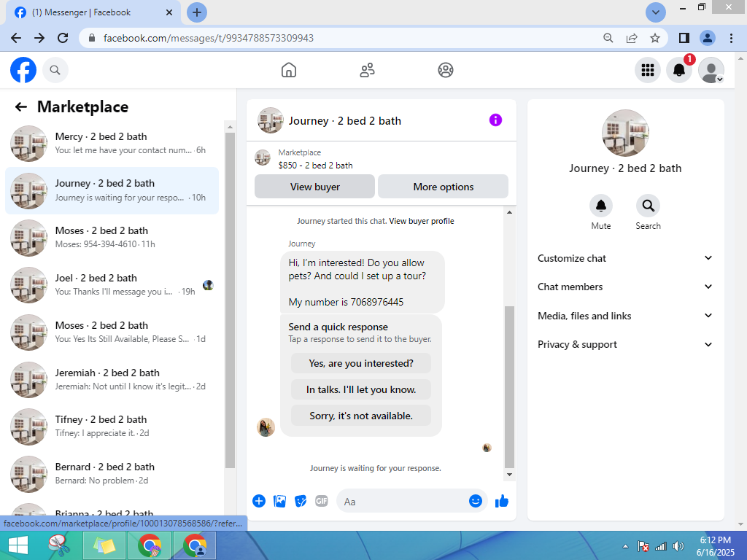Open tab search dropdown arrow
Screen dimensions: 747x560
point(656,12)
